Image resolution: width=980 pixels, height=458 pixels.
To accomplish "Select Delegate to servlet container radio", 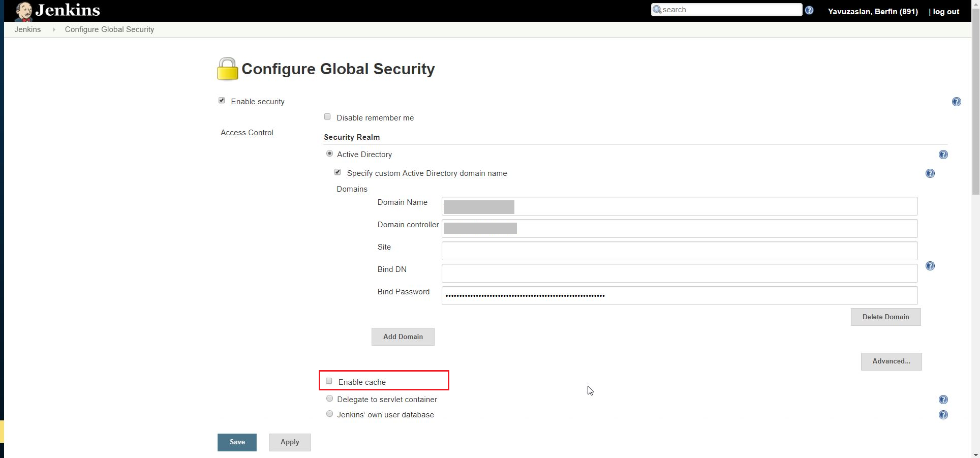I will point(329,399).
